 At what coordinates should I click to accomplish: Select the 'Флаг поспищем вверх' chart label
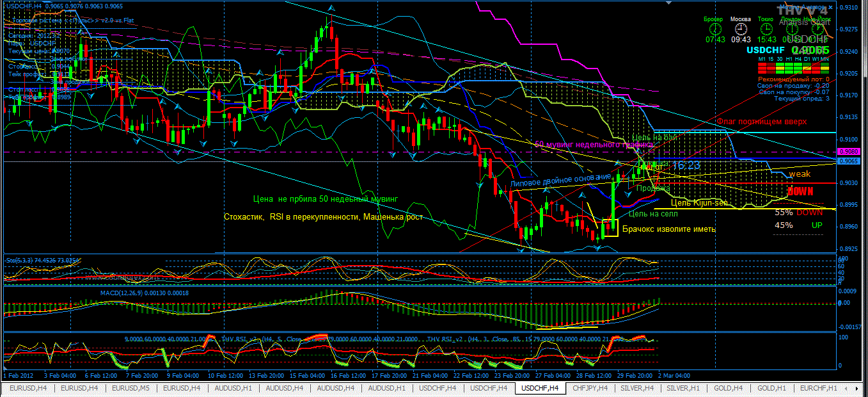tap(761, 121)
